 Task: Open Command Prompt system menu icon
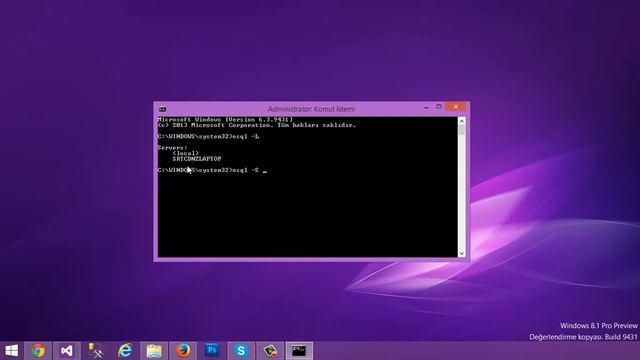162,109
